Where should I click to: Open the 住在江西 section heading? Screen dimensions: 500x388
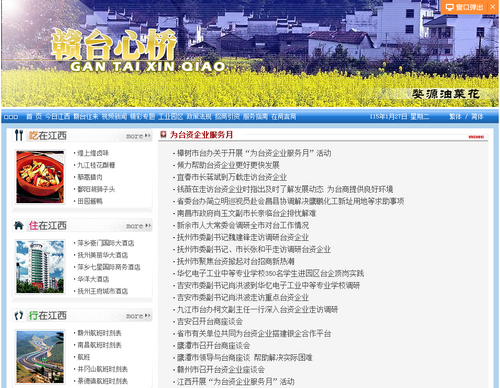tap(48, 225)
